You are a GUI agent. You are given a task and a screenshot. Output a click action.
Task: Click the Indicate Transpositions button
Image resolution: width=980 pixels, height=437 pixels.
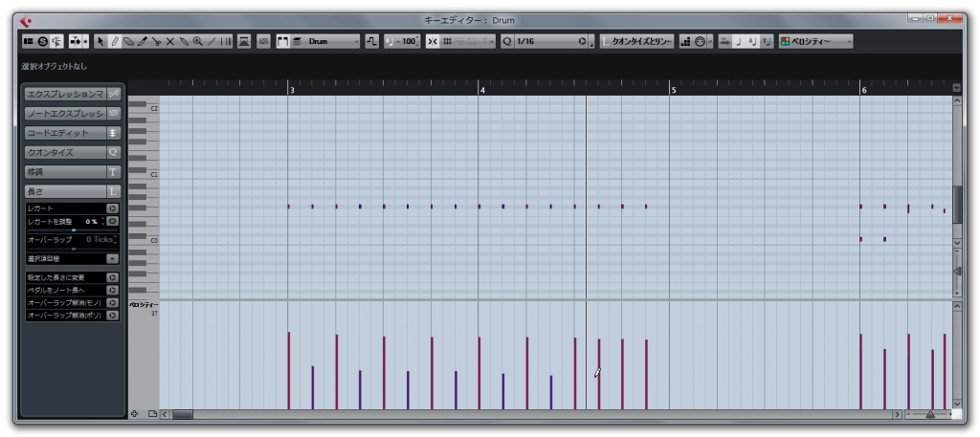click(x=372, y=41)
